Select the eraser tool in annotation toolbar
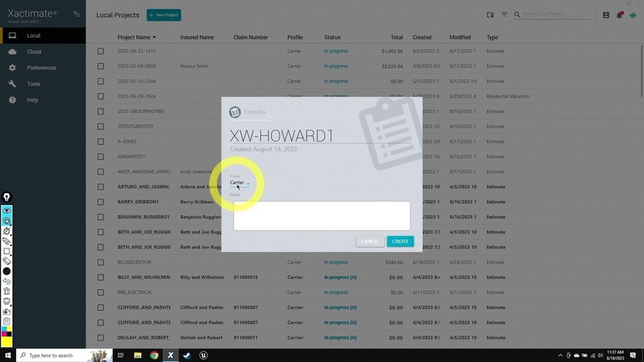The width and height of the screenshot is (644, 362). 7,261
